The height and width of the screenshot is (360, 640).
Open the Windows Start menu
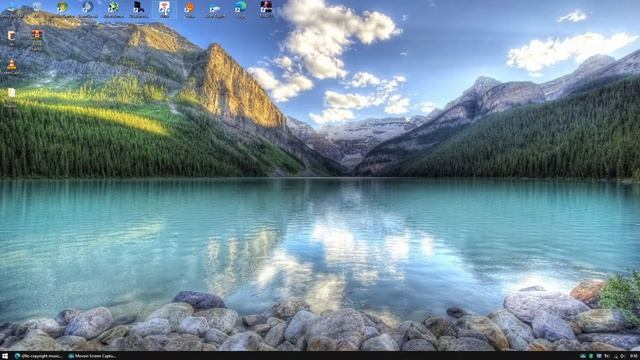point(5,356)
